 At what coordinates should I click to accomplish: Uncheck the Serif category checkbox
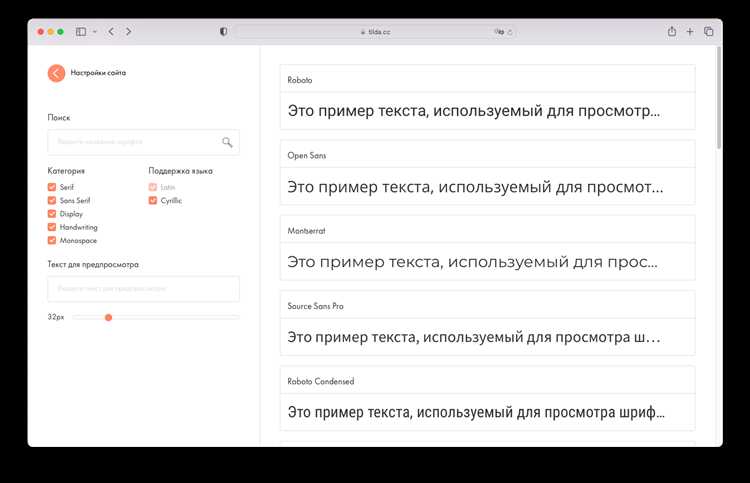(x=52, y=187)
